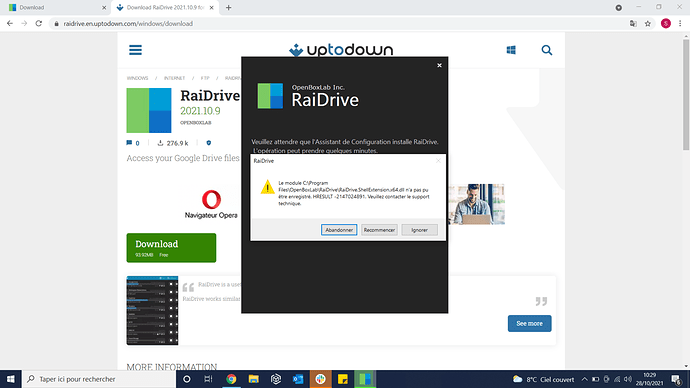Click the Windows platform icon on Uptodown

coord(511,50)
